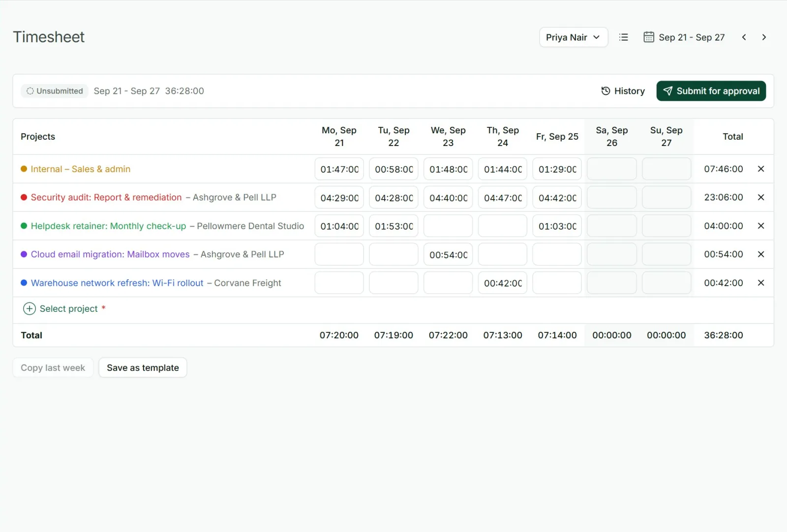The width and height of the screenshot is (787, 532).
Task: Click the Mo, Sep 21 column header
Action: (x=339, y=137)
